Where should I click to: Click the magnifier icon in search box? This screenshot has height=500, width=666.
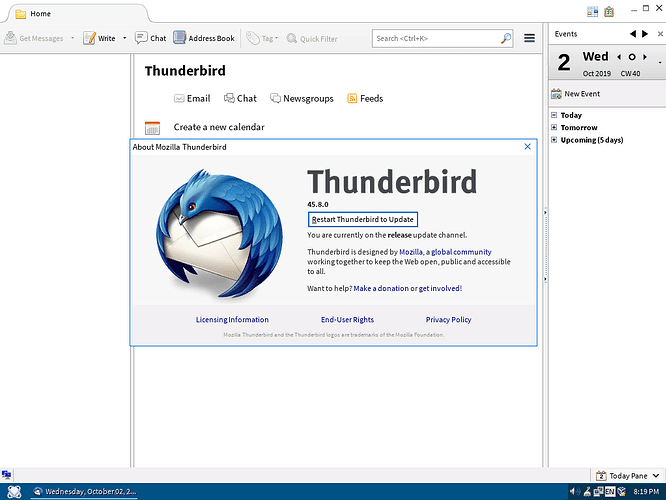coord(506,38)
